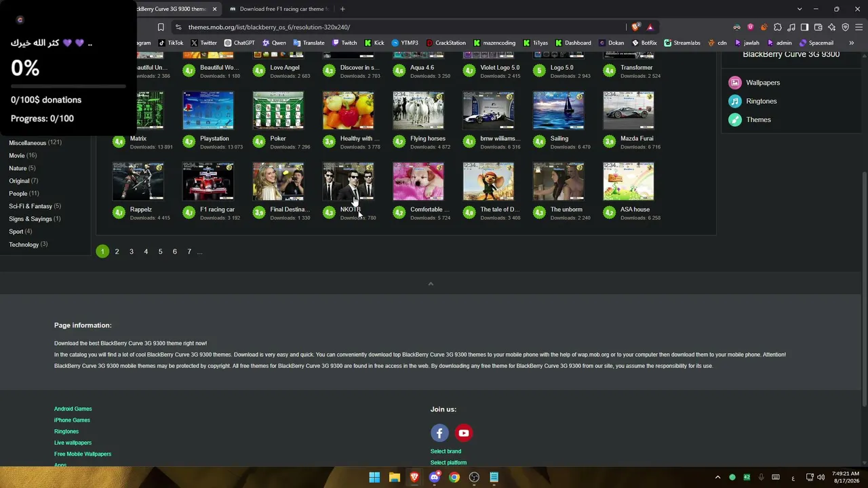Open the Brave main menu hamburger icon
This screenshot has height=488, width=868.
tap(859, 27)
